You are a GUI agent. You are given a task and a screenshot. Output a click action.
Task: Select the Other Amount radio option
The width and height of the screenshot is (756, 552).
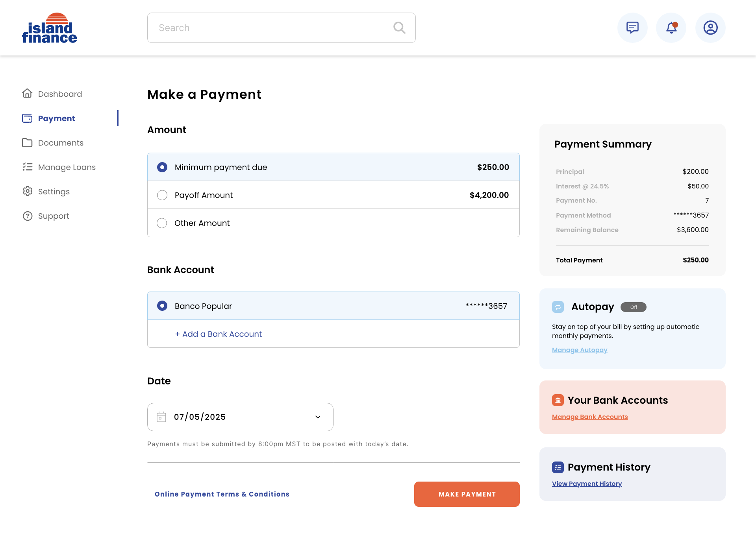point(162,223)
